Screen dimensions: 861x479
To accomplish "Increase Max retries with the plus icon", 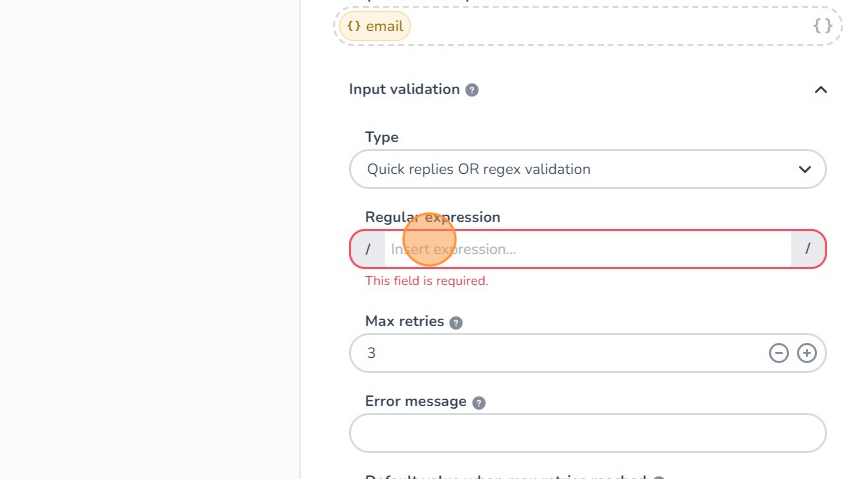I will (807, 353).
